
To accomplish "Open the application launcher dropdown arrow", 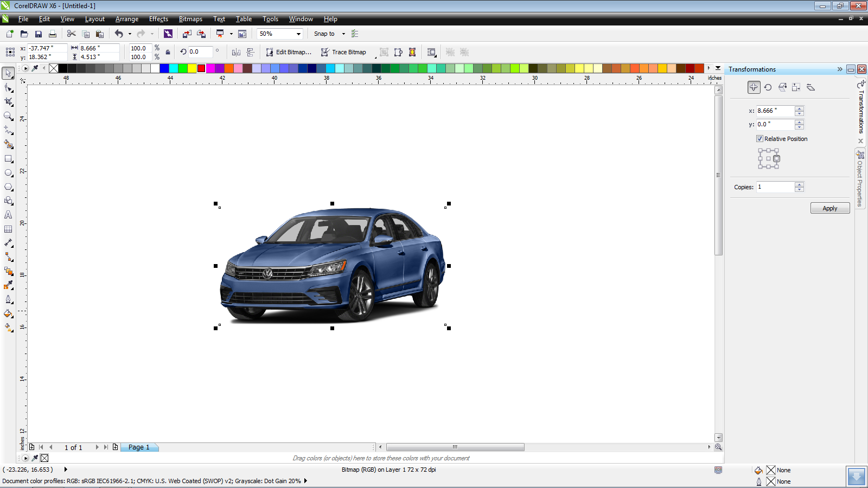I will [x=231, y=34].
